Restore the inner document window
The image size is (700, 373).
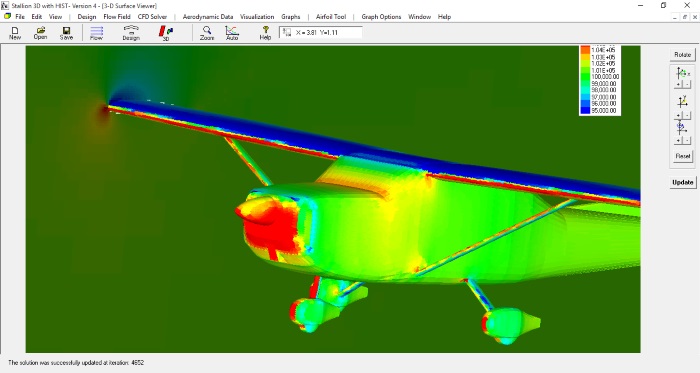tap(684, 17)
